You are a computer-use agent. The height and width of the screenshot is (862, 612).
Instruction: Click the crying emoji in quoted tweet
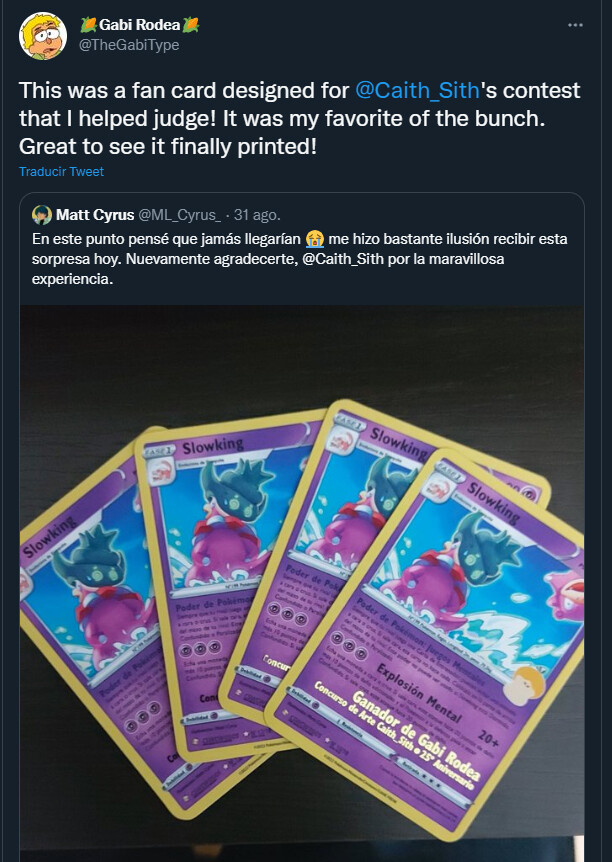[315, 239]
